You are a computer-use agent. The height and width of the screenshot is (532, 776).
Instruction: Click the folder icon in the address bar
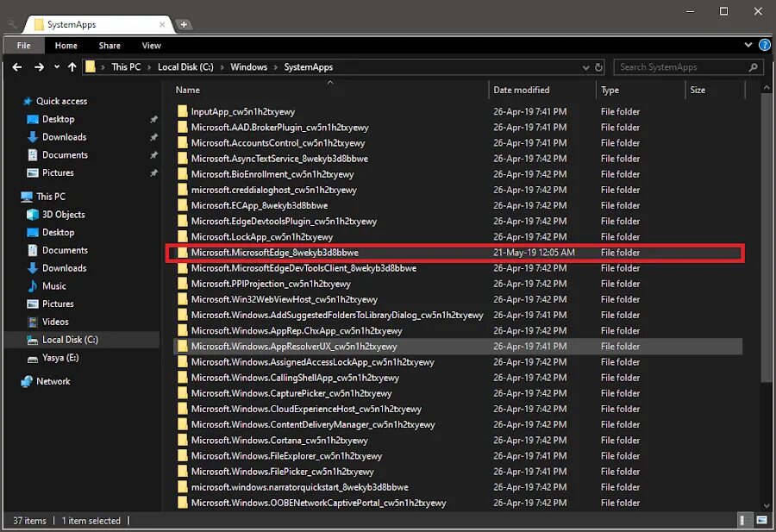point(90,66)
